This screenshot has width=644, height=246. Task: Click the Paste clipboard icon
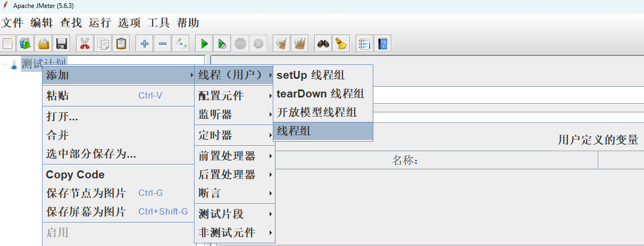[122, 44]
